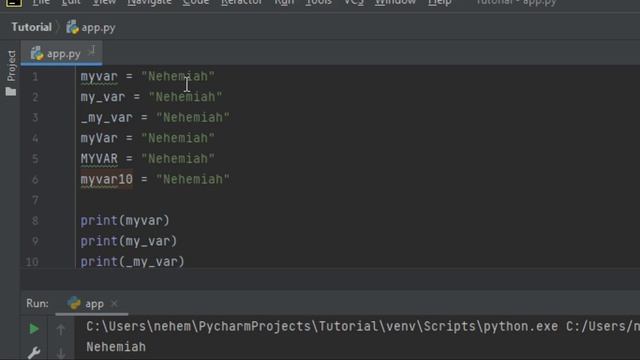Open the Project folder icon in sidebar
Image resolution: width=640 pixels, height=360 pixels.
click(x=11, y=91)
